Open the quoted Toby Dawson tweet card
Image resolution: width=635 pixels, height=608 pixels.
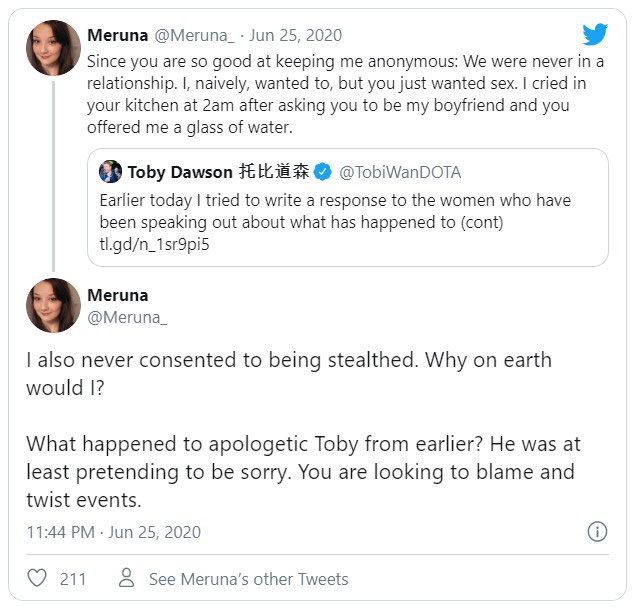coord(348,207)
